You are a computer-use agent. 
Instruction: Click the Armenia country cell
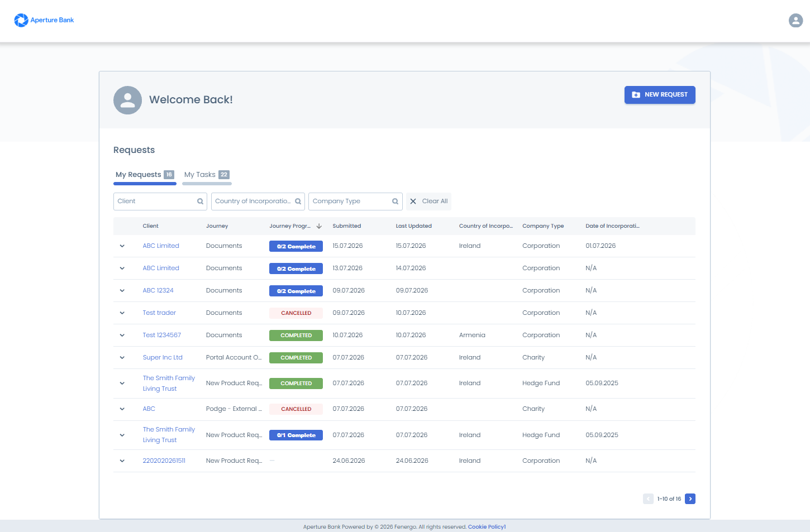472,336
